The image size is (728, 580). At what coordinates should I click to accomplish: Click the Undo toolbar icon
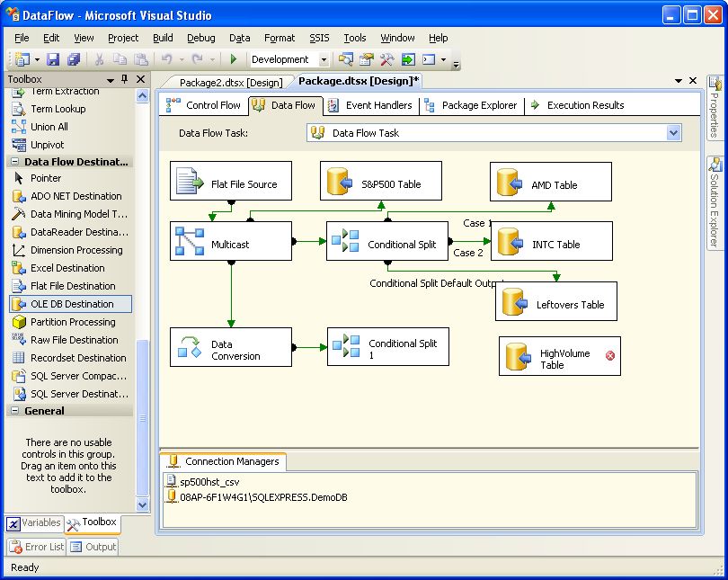pyautogui.click(x=166, y=59)
